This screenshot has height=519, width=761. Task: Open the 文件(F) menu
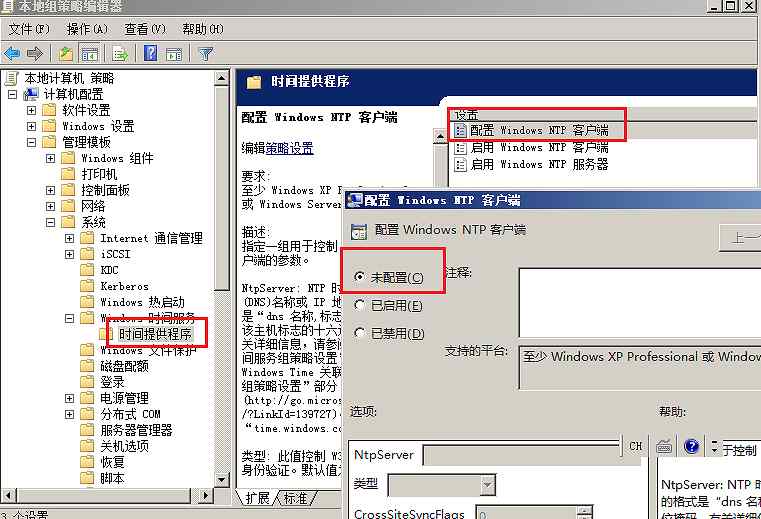point(29,29)
